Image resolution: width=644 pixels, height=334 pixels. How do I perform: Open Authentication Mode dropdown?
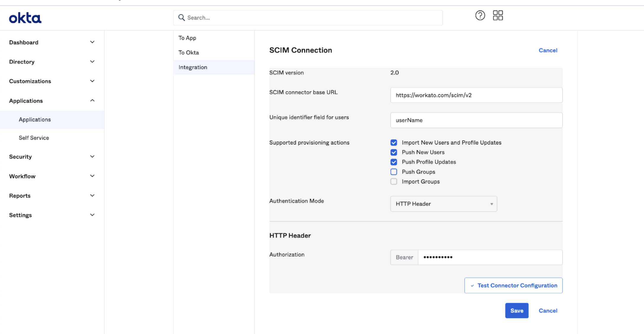coord(443,204)
